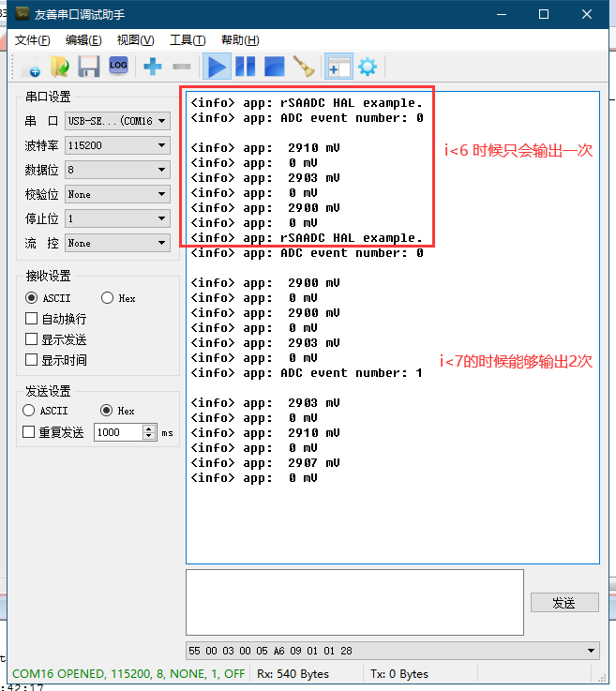
Task: Click the 1000 ms interval field
Action: pos(118,432)
